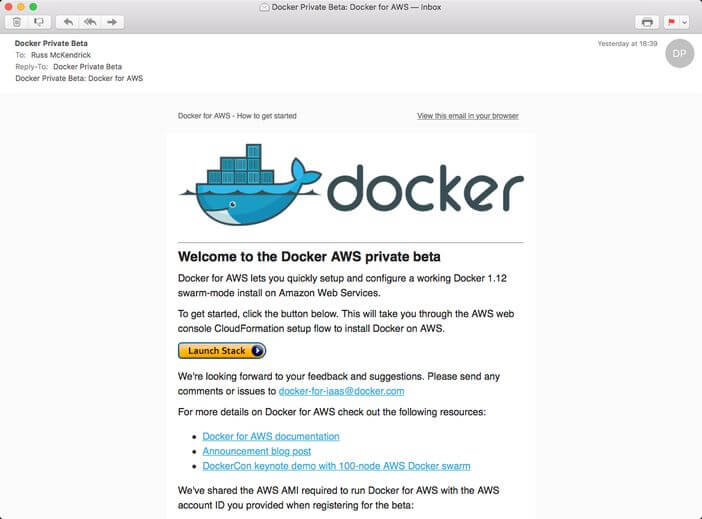Screen dimensions: 702x519
Task: Click docker-for-iaas@docker.com email link
Action: 341,391
